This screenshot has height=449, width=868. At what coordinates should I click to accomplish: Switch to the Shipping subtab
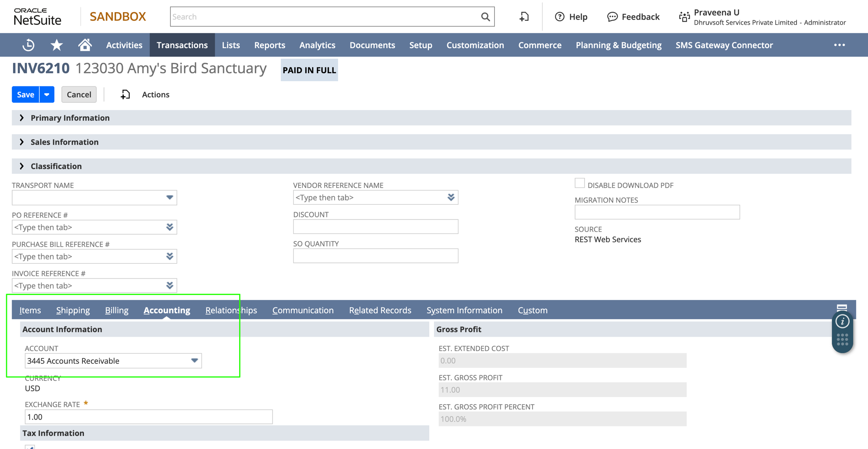(x=73, y=310)
